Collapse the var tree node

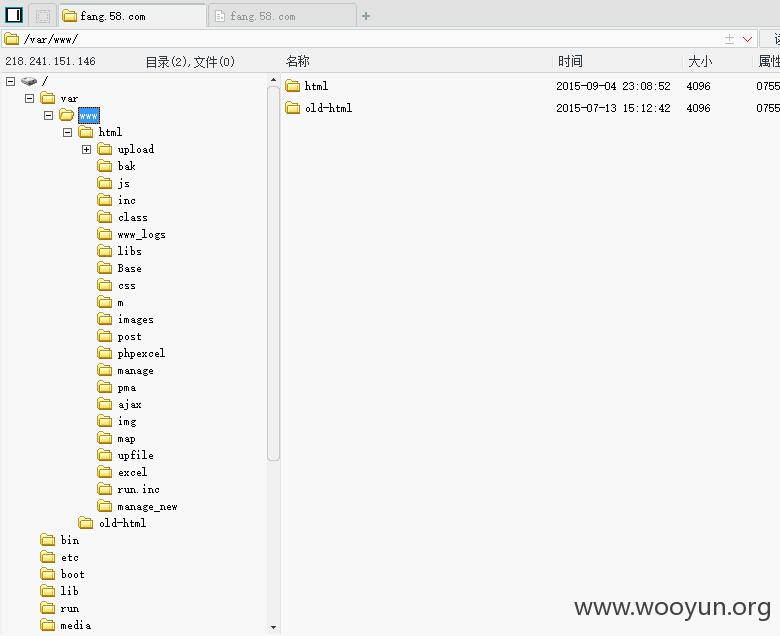pyautogui.click(x=29, y=98)
